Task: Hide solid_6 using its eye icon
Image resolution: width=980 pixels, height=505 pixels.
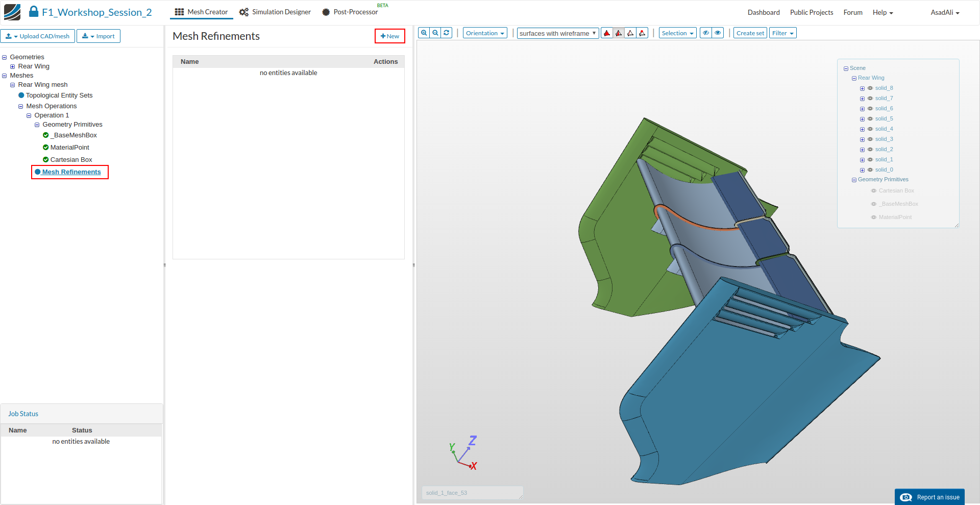Action: [x=870, y=109]
